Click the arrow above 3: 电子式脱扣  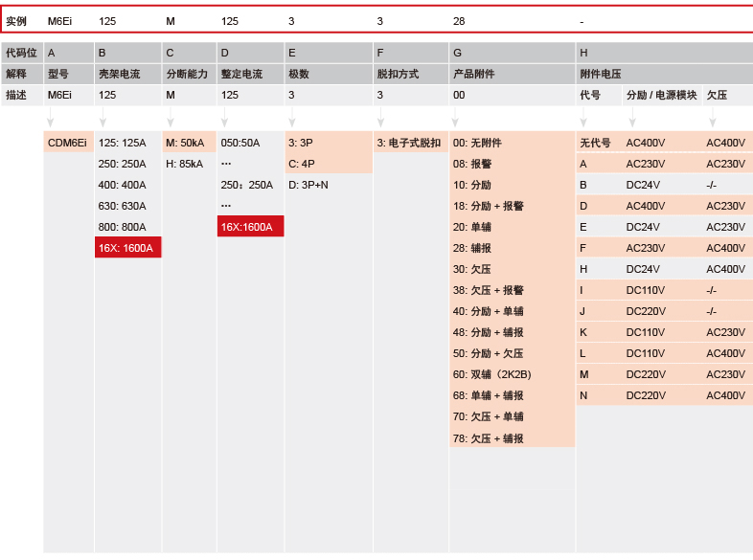[x=379, y=119]
